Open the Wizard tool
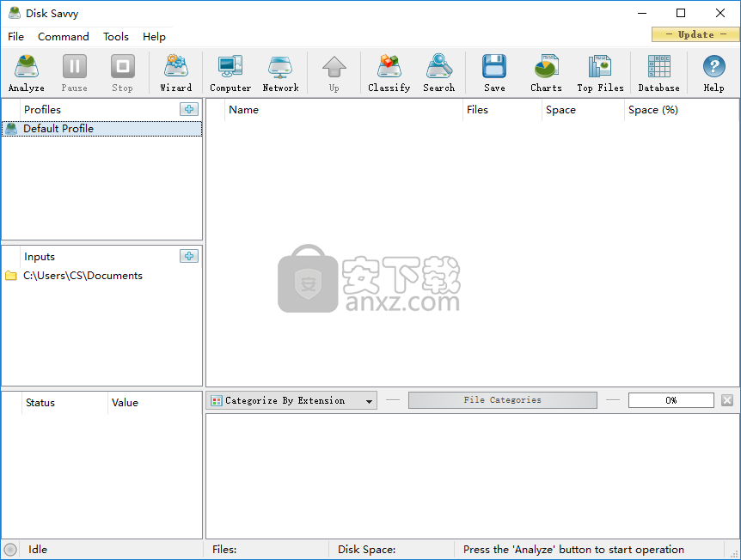The width and height of the screenshot is (741, 560). (x=176, y=73)
